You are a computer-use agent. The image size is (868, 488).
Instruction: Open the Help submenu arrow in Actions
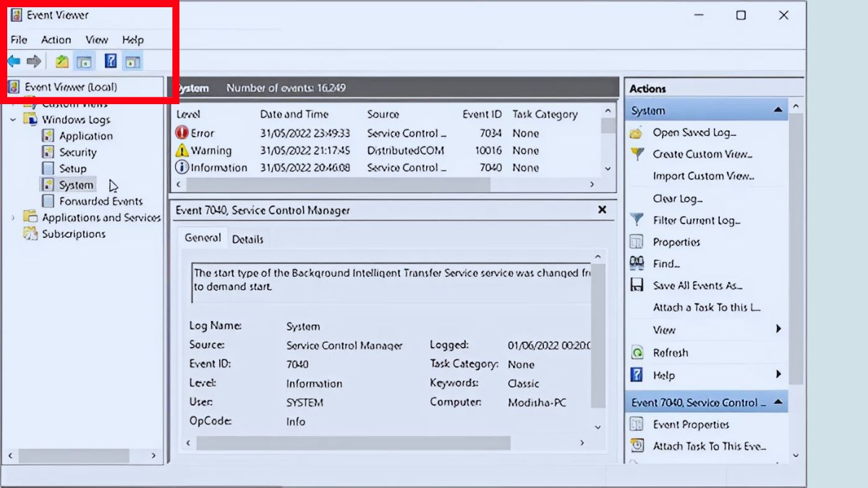tap(778, 374)
